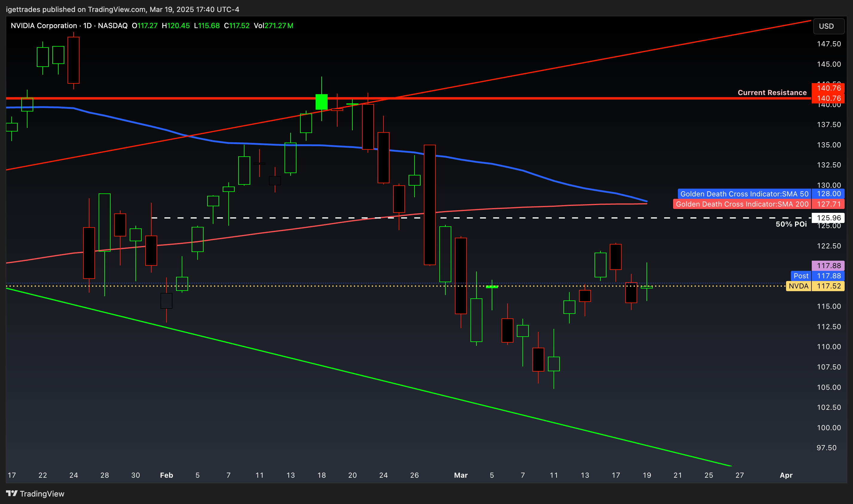Viewport: 853px width, 504px height.
Task: Select the SMA 50 indicator label
Action: 744,194
